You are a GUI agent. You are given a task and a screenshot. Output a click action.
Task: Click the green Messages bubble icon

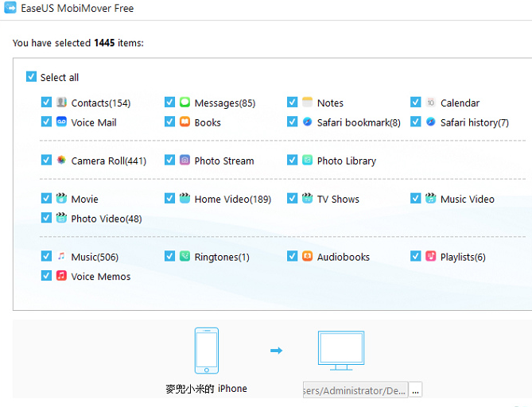(x=184, y=102)
